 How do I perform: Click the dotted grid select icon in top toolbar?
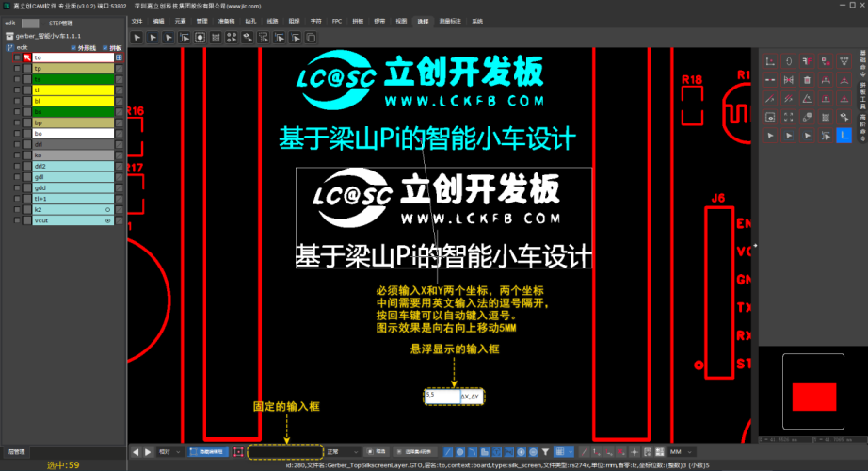(x=216, y=38)
